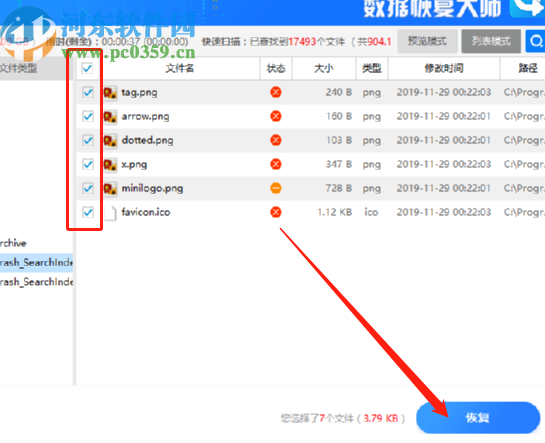The image size is (545, 443).
Task: Select the file name arrow.png
Action: pos(145,117)
